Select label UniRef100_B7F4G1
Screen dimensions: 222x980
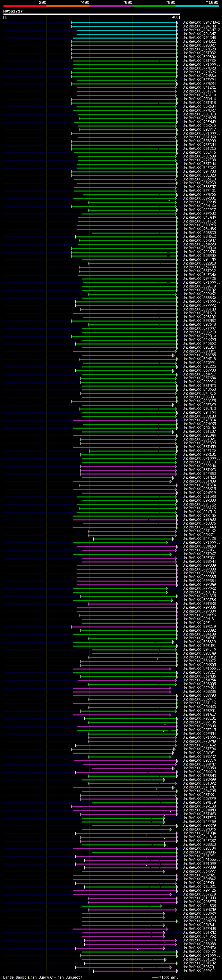coord(199,191)
